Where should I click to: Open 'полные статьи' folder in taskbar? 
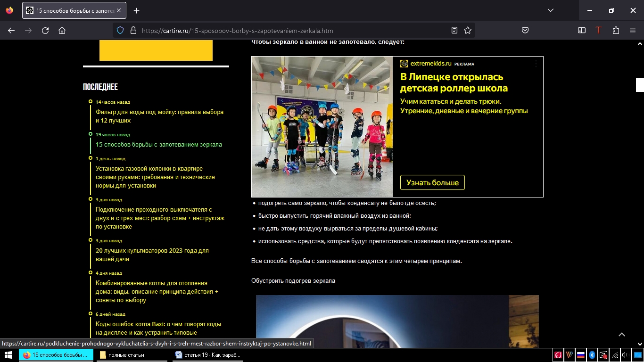coord(132,355)
